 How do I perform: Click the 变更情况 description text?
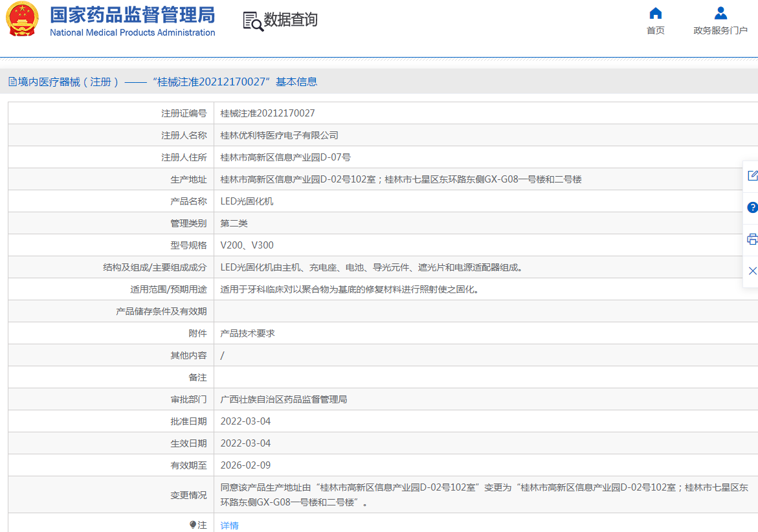click(x=484, y=495)
